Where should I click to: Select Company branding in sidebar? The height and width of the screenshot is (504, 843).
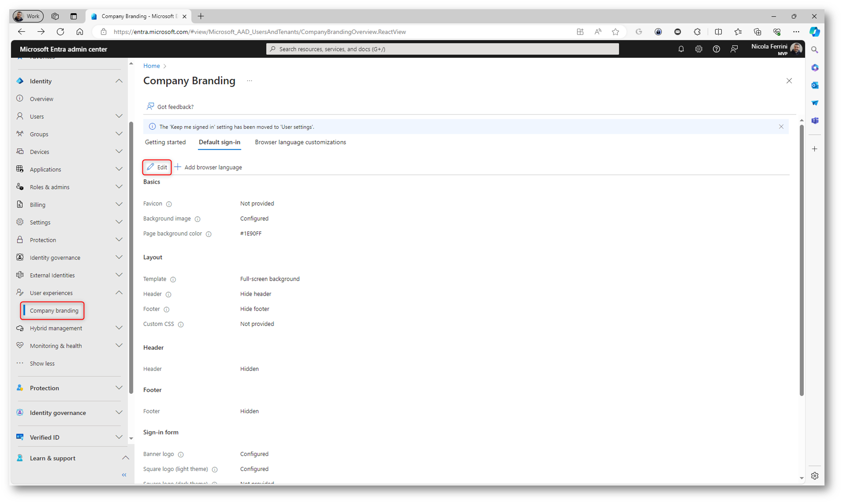coord(54,311)
